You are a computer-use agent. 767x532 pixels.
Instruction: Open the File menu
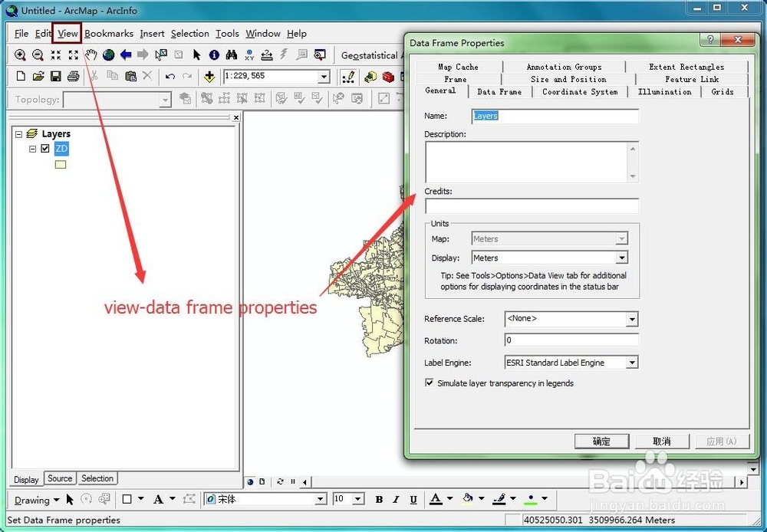point(21,33)
